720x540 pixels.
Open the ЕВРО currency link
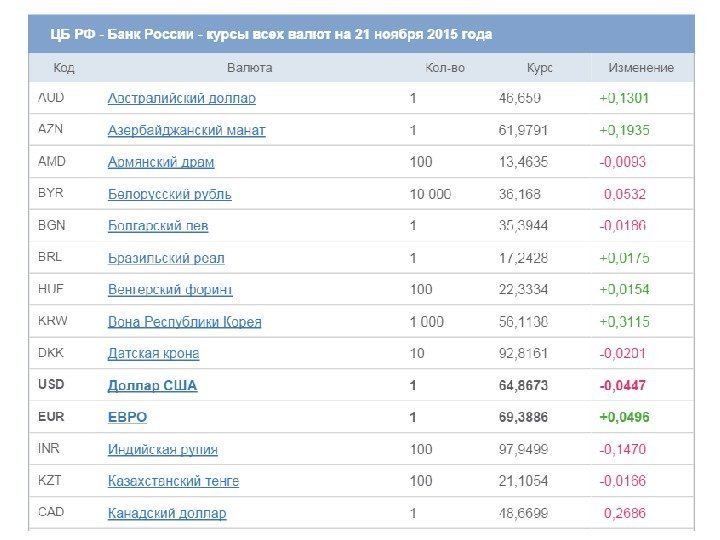click(x=127, y=417)
